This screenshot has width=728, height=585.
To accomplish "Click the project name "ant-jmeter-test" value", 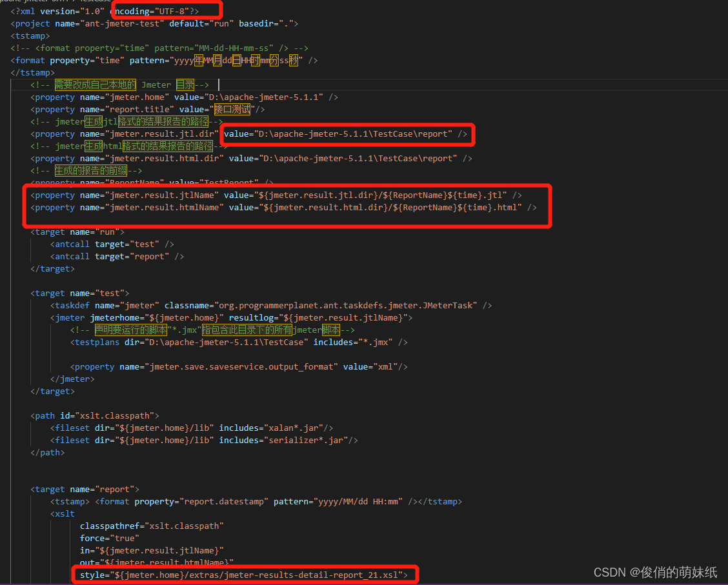I will pyautogui.click(x=122, y=24).
